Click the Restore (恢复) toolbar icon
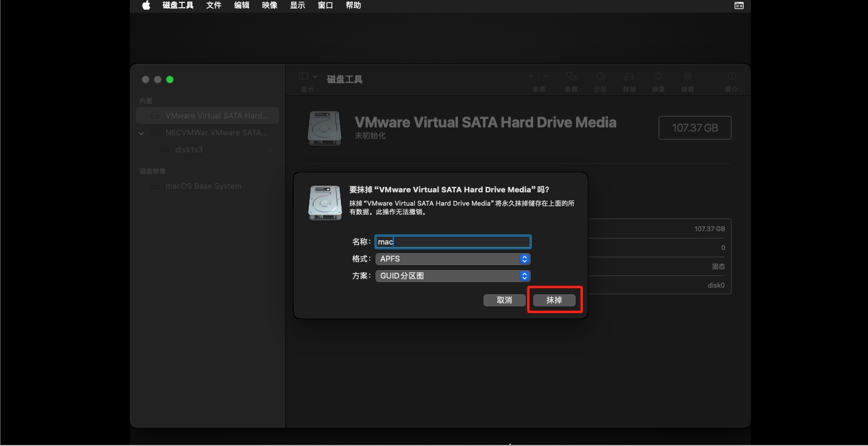The image size is (868, 446). (658, 76)
